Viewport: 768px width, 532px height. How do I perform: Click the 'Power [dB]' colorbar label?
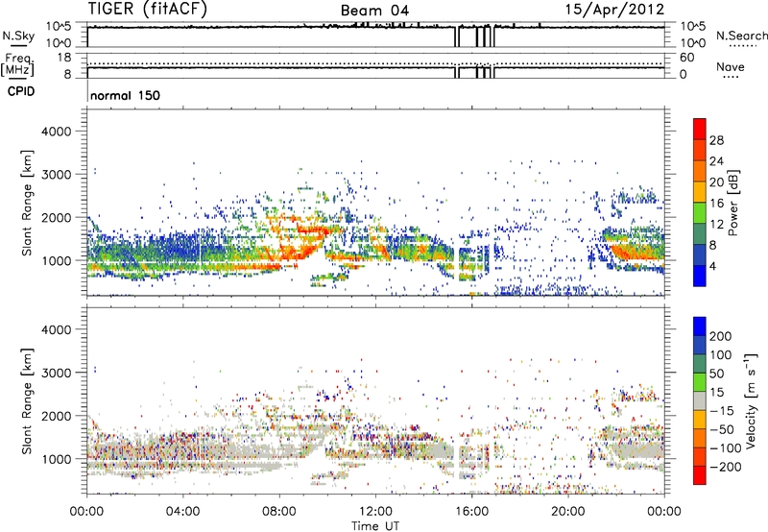[733, 203]
